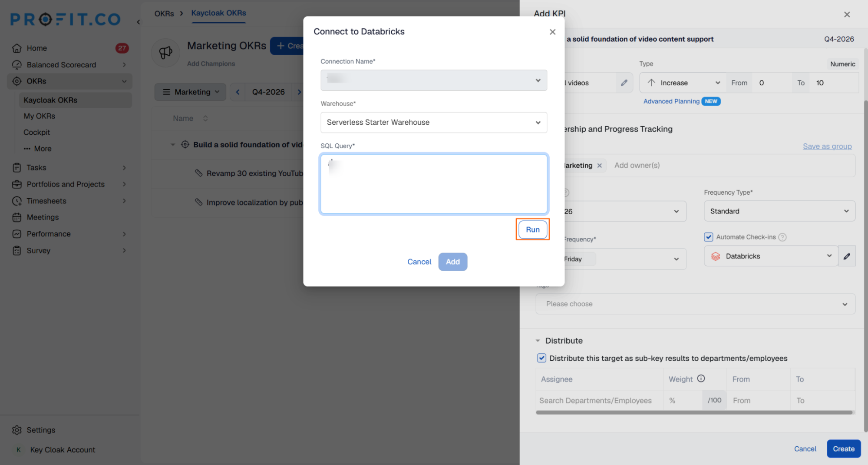
Task: Toggle the Distribute this target checkbox
Action: [541, 358]
